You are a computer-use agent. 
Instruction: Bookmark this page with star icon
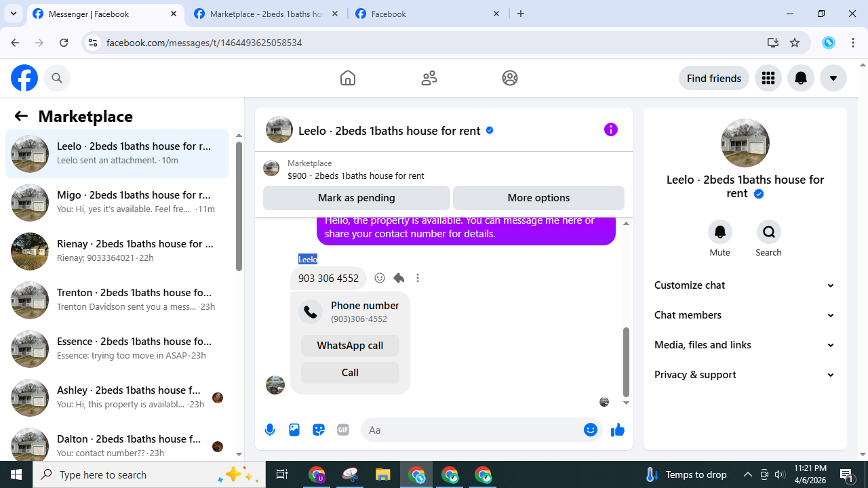point(795,43)
